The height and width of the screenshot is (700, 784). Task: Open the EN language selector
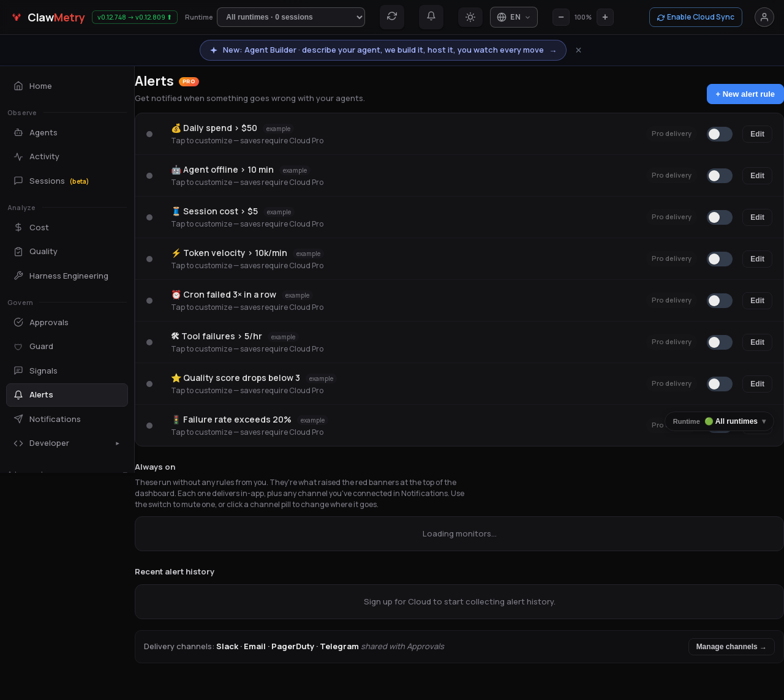click(514, 17)
